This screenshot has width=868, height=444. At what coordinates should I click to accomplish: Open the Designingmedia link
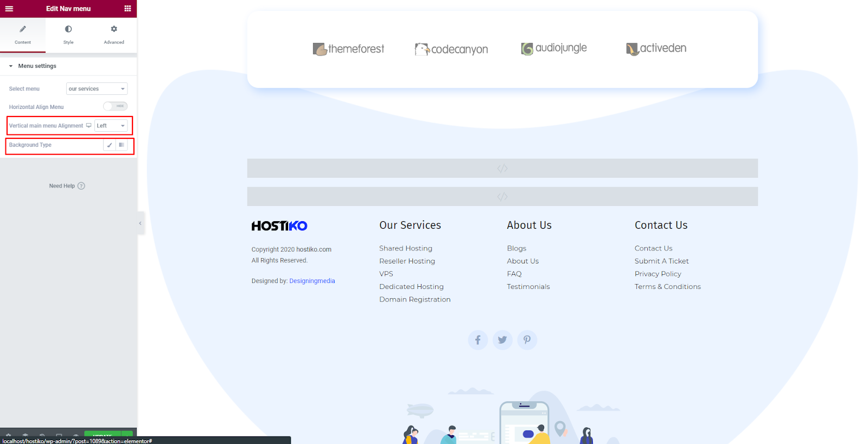(312, 281)
